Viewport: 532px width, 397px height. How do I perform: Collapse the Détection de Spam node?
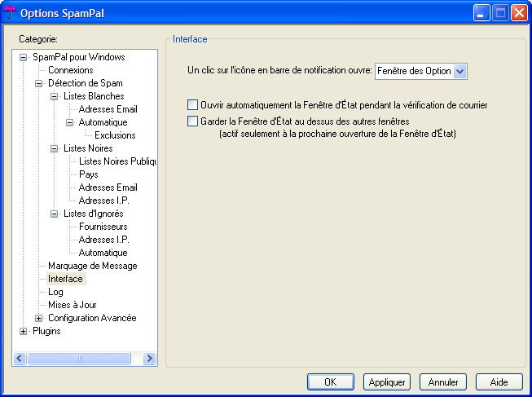point(38,83)
